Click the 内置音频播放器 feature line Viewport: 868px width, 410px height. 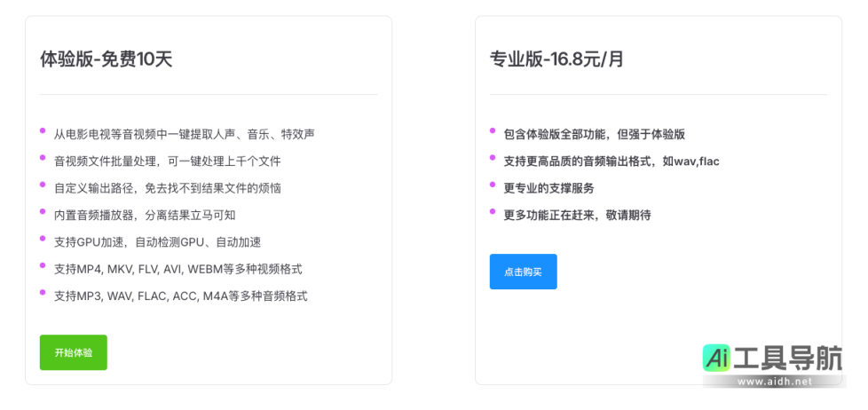[x=145, y=215]
